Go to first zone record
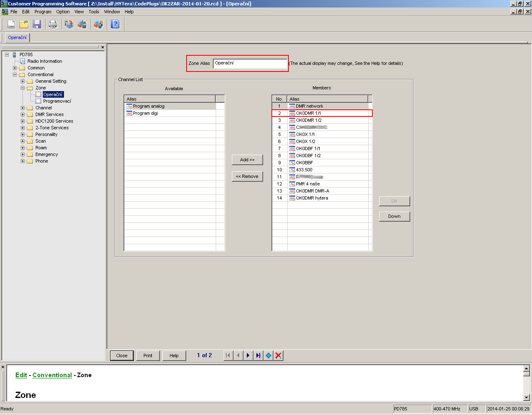532x415 pixels. pos(228,356)
